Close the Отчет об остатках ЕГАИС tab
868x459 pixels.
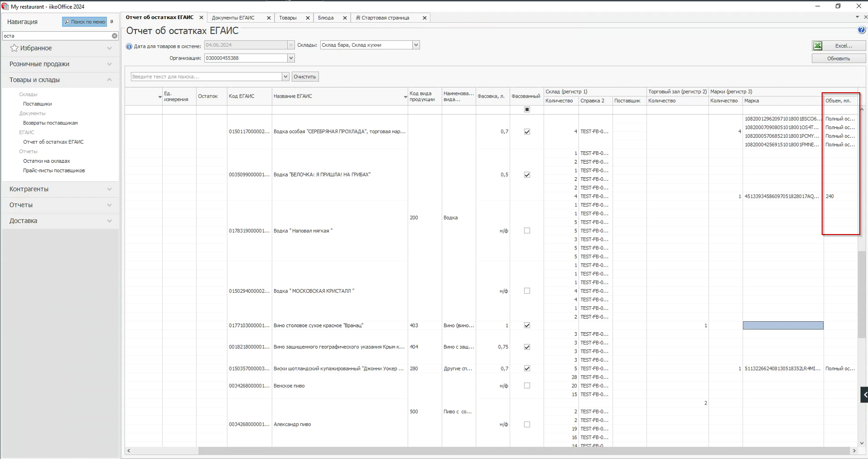click(x=201, y=17)
